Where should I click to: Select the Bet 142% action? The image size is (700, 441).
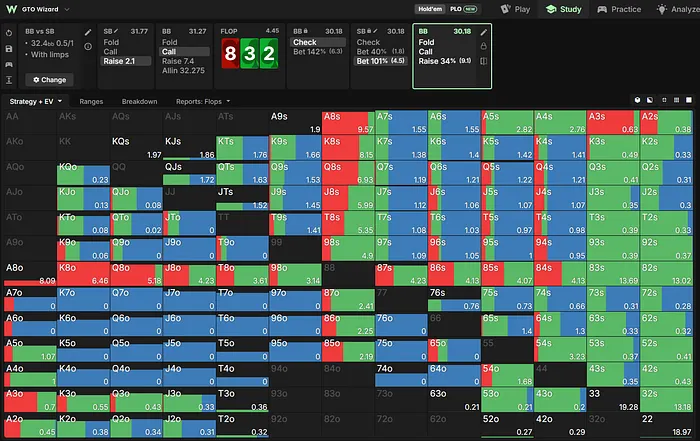click(x=318, y=52)
